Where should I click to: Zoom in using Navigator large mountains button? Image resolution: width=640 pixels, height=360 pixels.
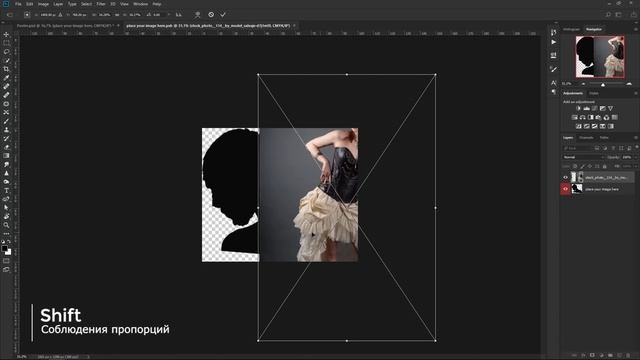tap(629, 84)
